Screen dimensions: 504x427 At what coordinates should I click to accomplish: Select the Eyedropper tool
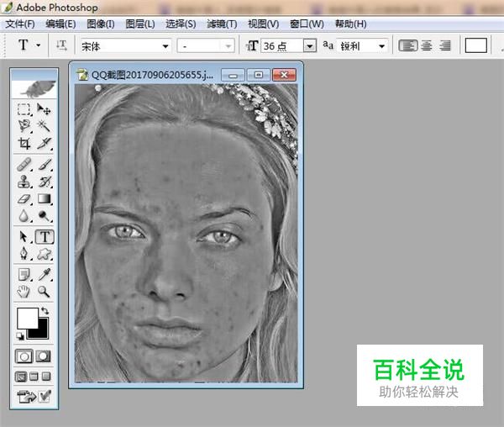45,275
